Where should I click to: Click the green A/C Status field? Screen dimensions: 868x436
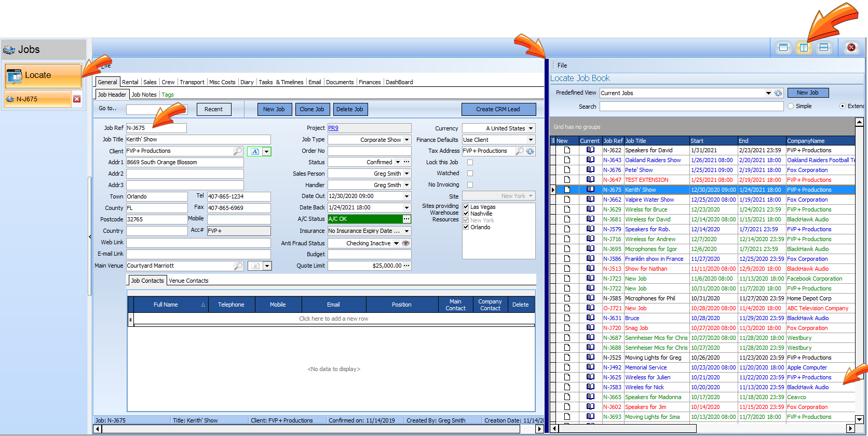365,219
